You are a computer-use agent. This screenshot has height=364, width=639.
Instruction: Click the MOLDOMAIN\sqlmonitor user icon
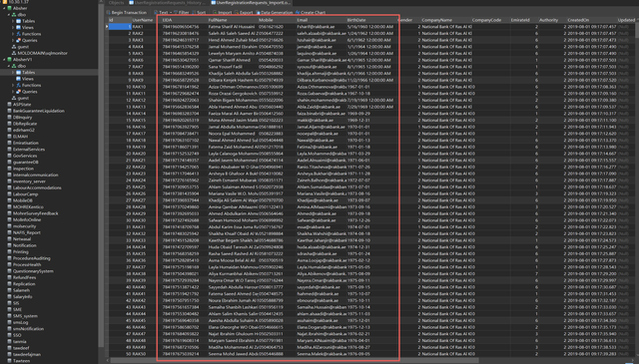click(14, 53)
